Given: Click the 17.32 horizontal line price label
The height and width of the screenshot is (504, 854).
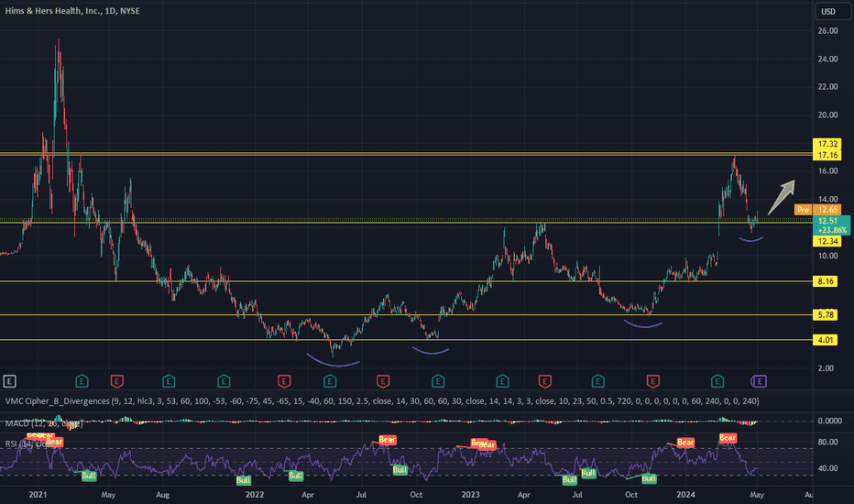Looking at the screenshot, I should coord(827,144).
